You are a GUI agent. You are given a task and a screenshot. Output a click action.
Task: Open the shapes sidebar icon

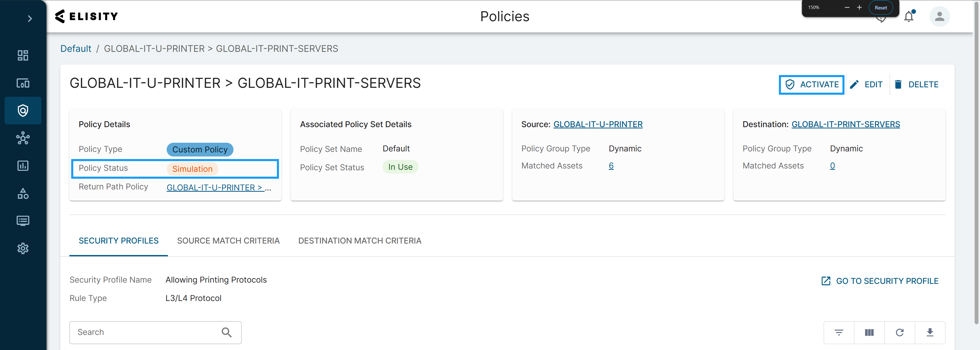23,194
